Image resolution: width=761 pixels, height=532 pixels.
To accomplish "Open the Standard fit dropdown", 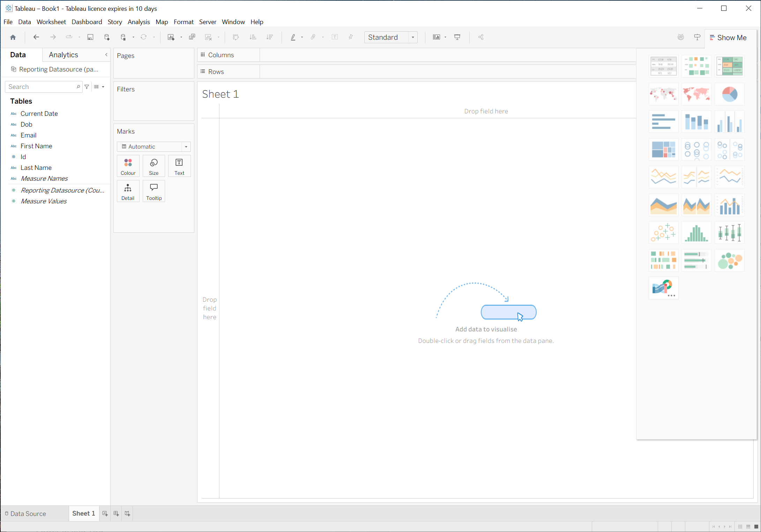I will pos(413,37).
